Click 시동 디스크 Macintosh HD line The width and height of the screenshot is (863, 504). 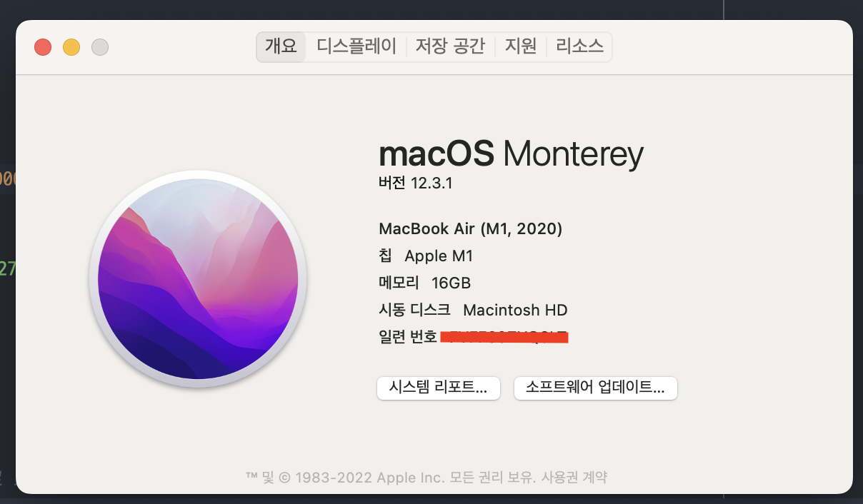coord(473,310)
